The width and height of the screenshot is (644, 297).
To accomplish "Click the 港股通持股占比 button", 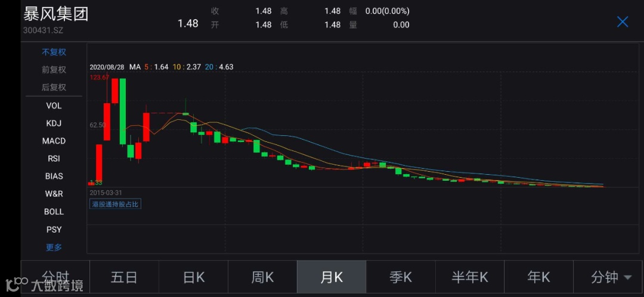I will coord(116,203).
